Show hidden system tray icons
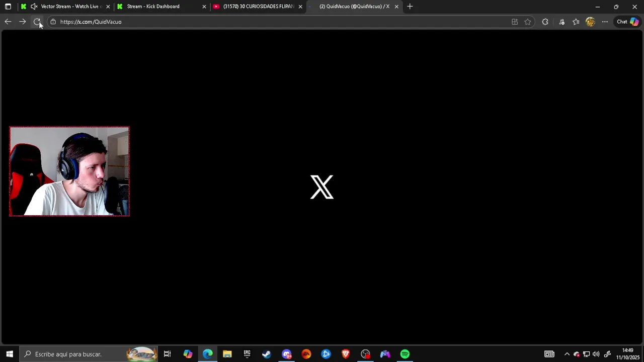This screenshot has height=362, width=644. (x=567, y=354)
